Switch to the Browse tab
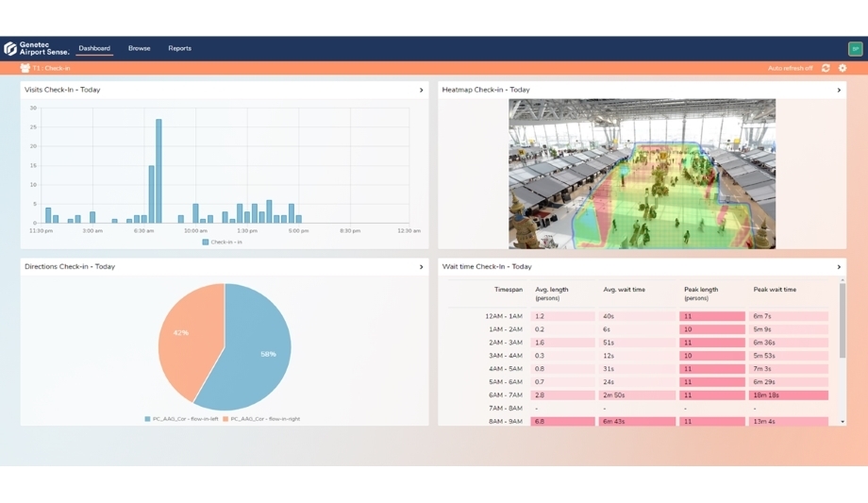The width and height of the screenshot is (868, 503). 139,48
